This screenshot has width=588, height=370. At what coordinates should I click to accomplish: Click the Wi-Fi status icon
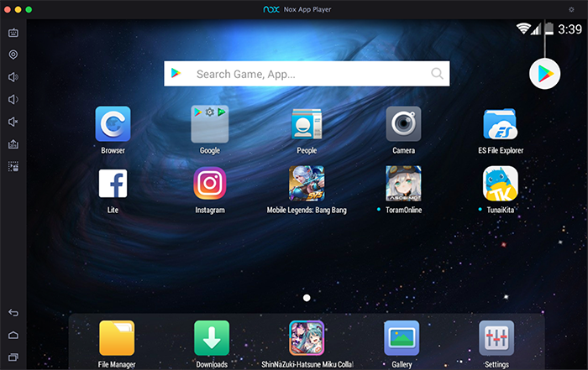[x=523, y=29]
